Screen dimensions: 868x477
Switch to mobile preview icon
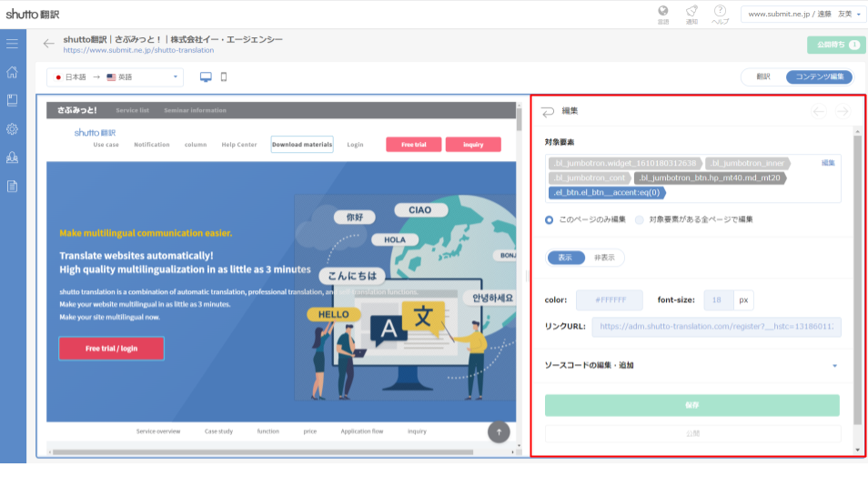point(224,77)
